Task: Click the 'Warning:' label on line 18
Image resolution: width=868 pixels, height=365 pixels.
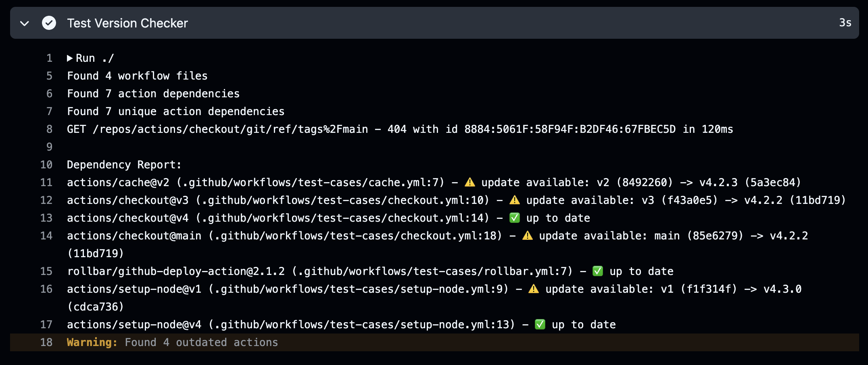Action: click(92, 342)
